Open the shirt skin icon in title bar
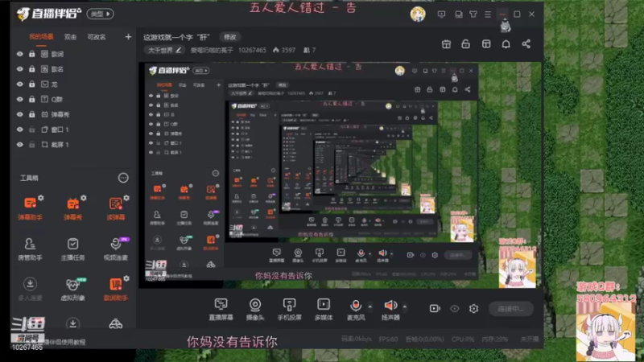644x362 pixels. (473, 14)
